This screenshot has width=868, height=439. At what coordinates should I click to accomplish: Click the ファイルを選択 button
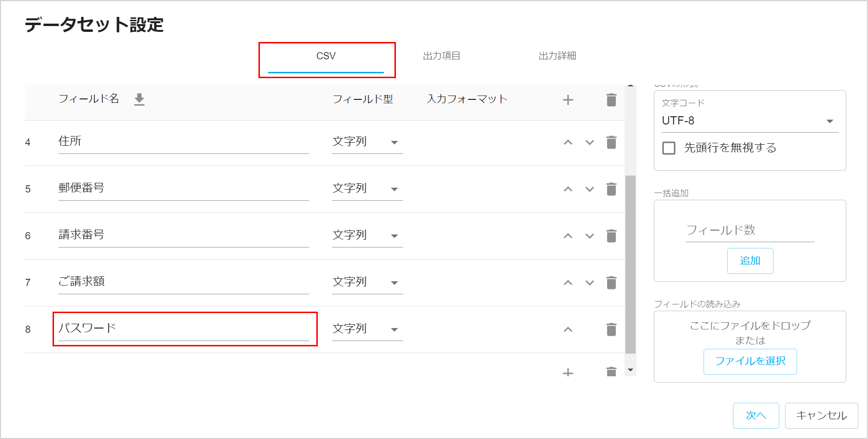pos(750,361)
